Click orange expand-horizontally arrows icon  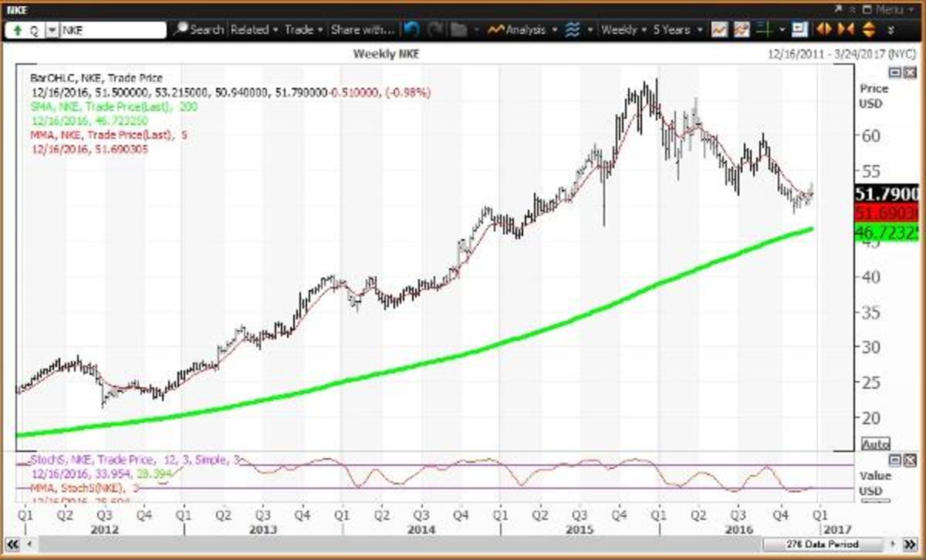(824, 29)
